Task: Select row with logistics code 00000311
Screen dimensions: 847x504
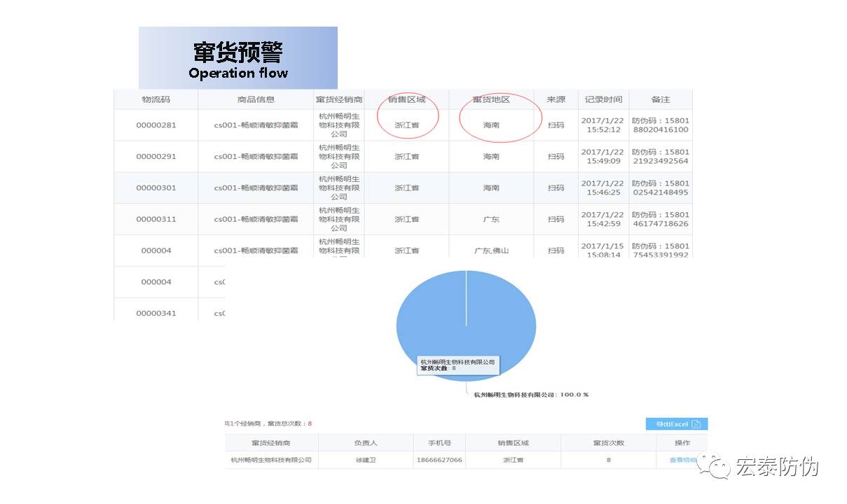Action: (x=156, y=218)
